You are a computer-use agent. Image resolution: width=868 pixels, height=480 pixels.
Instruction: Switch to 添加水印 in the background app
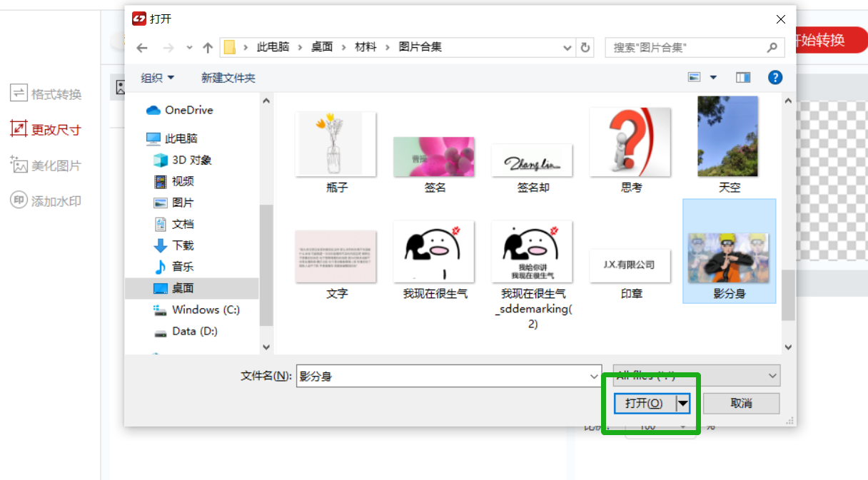[46, 201]
